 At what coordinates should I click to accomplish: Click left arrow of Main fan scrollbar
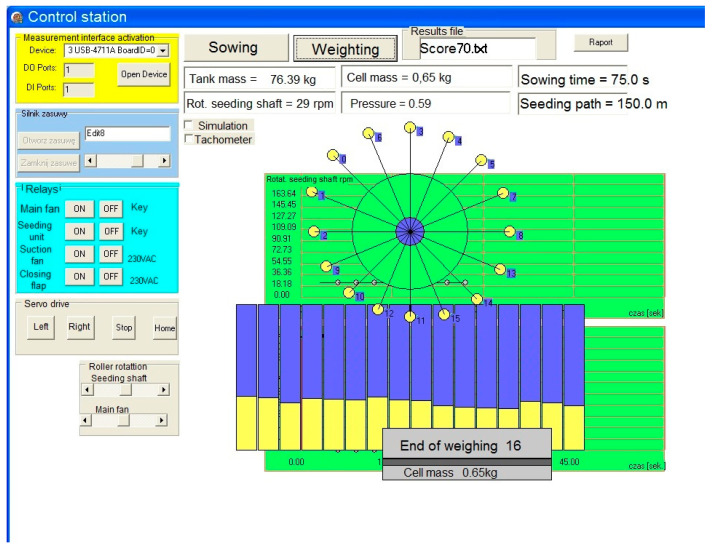pos(86,421)
